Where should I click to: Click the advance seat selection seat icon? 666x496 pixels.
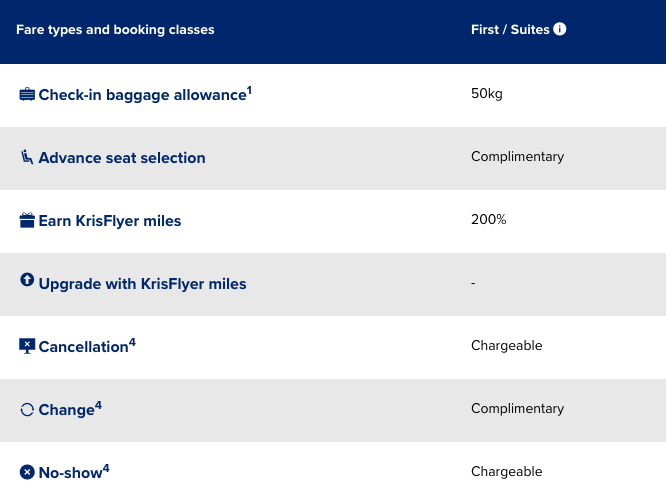pos(27,157)
